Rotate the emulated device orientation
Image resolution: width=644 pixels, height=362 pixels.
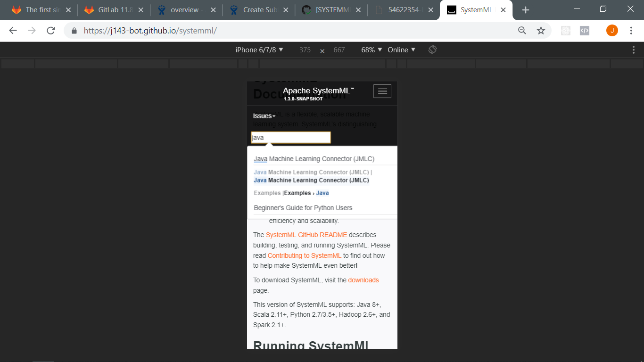432,49
